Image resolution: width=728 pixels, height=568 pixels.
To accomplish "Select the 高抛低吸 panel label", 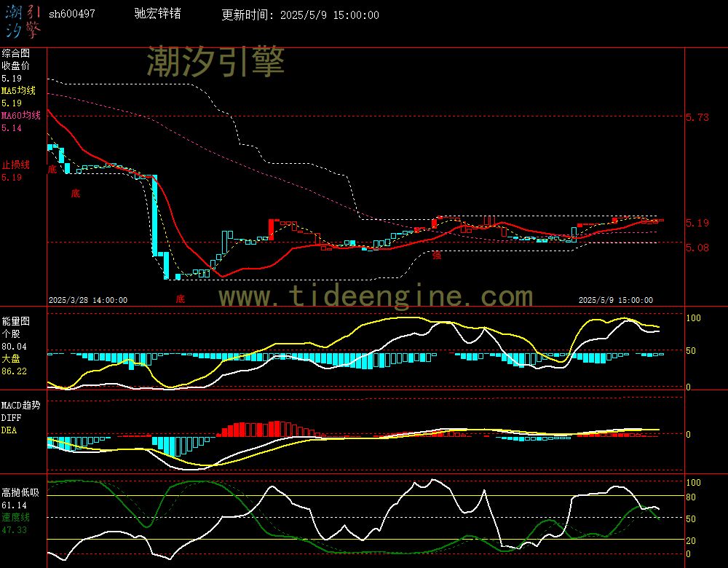I will click(x=20, y=493).
